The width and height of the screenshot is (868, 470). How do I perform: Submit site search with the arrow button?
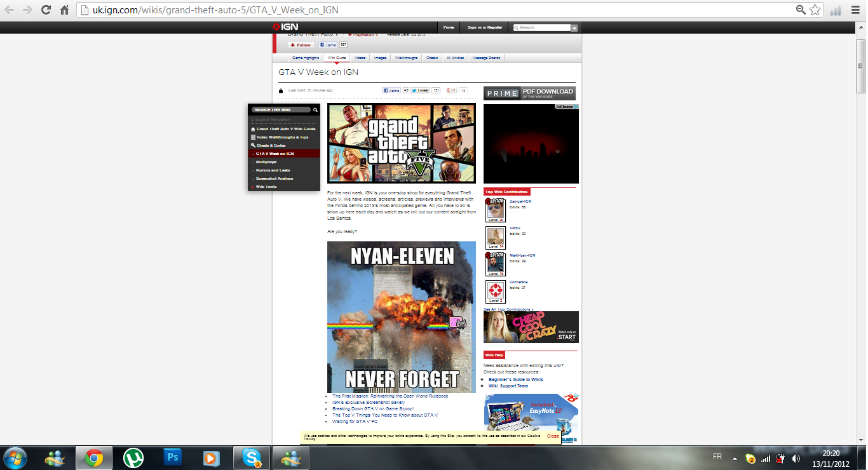coord(574,28)
